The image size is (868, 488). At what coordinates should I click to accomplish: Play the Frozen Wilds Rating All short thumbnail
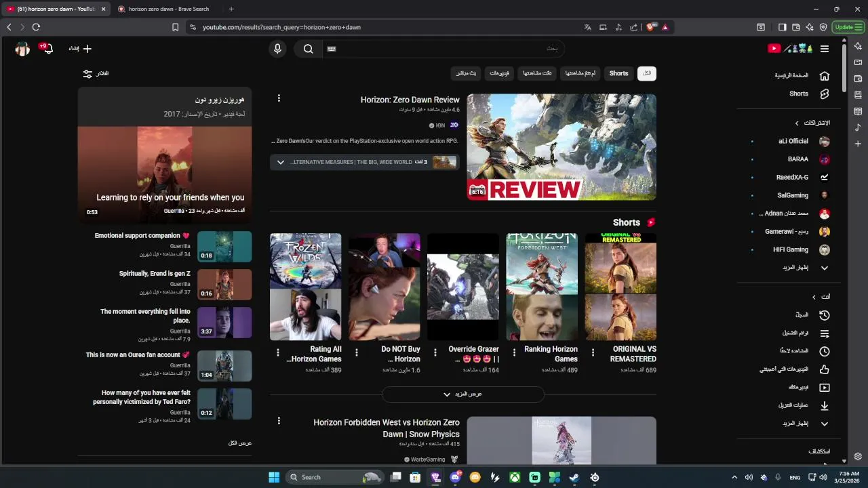[306, 287]
